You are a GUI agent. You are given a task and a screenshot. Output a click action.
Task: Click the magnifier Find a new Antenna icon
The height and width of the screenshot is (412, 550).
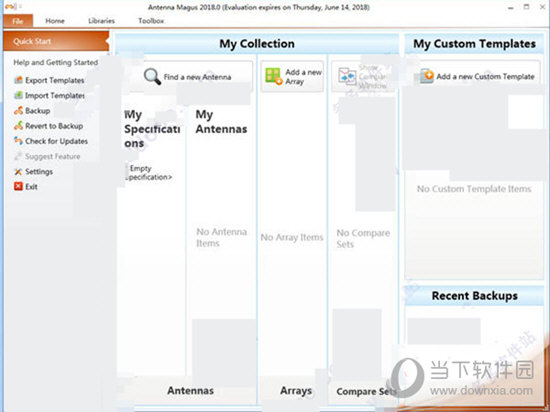(152, 76)
